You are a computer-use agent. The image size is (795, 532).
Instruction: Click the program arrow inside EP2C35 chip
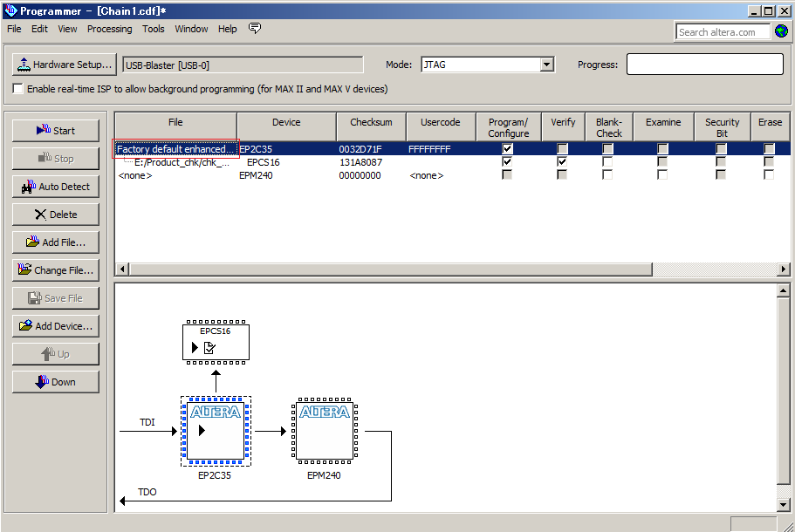click(202, 430)
